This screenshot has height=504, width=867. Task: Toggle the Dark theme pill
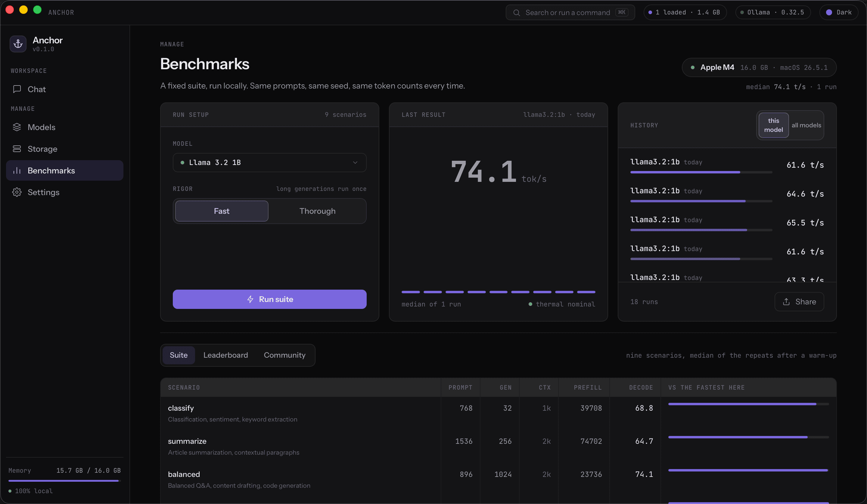[x=839, y=12]
